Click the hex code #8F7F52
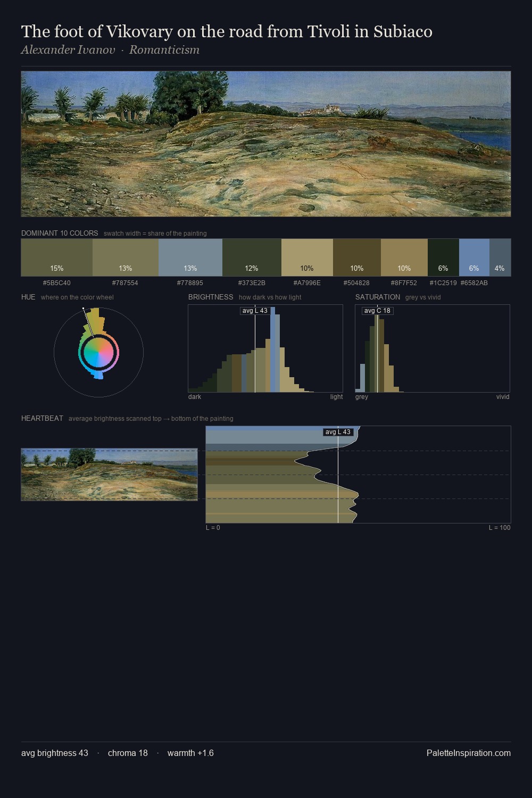 coord(404,283)
